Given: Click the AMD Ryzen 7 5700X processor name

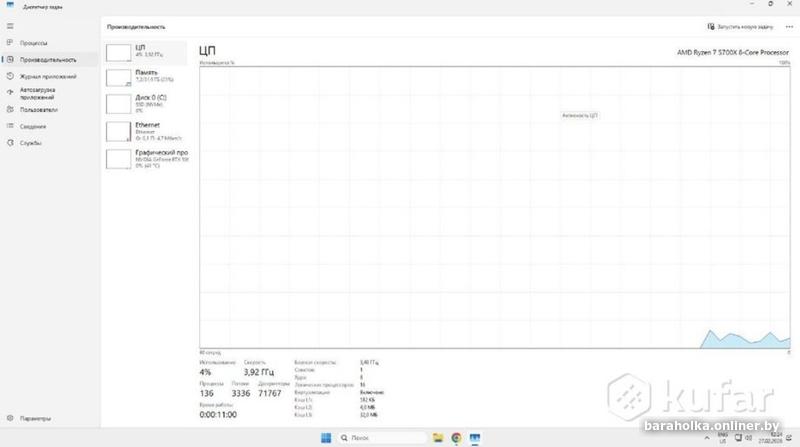Looking at the screenshot, I should click(733, 52).
